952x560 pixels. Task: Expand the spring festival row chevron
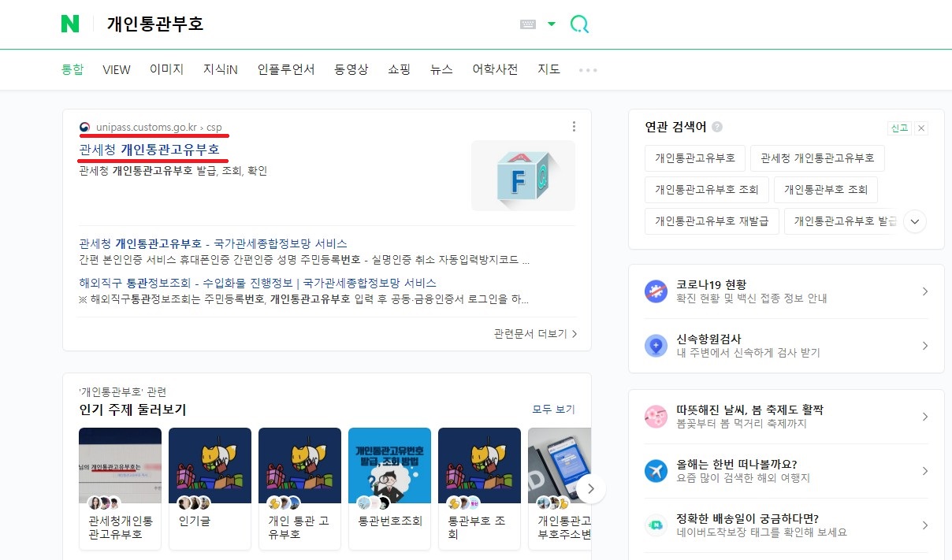point(925,417)
